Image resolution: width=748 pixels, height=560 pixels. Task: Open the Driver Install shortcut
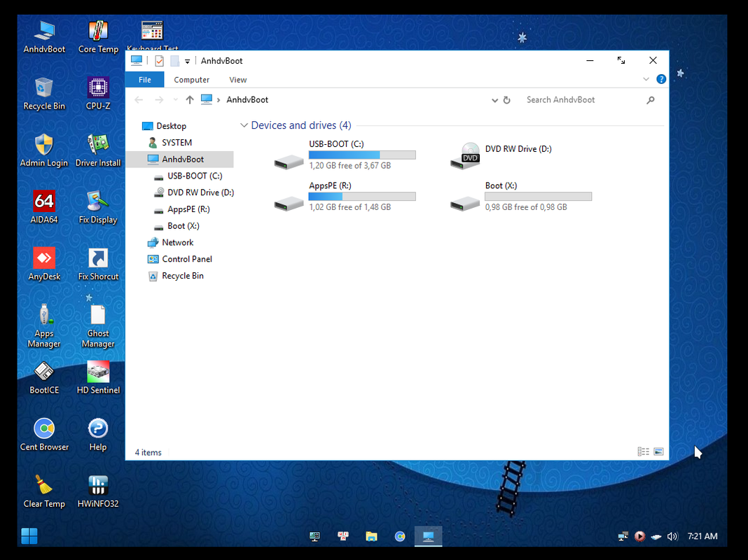98,150
